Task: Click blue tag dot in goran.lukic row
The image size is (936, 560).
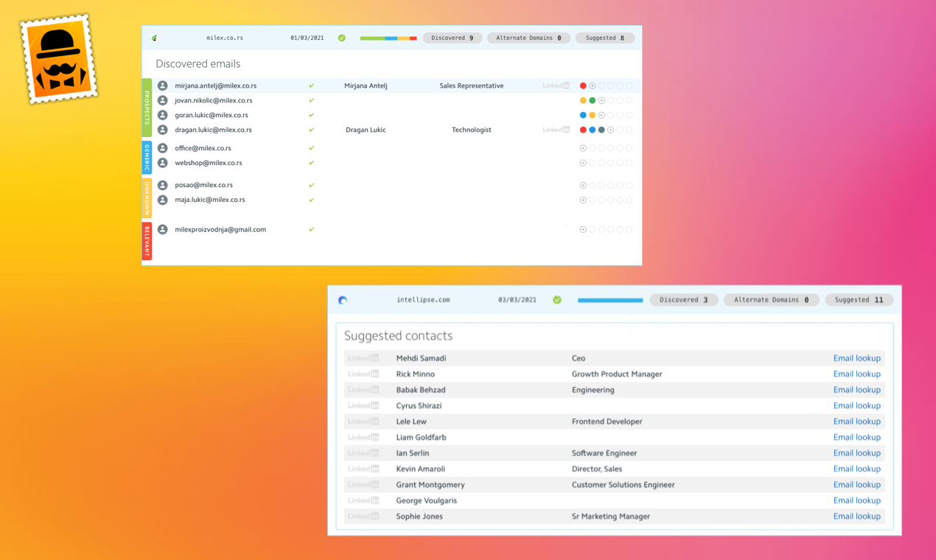Action: click(x=583, y=115)
